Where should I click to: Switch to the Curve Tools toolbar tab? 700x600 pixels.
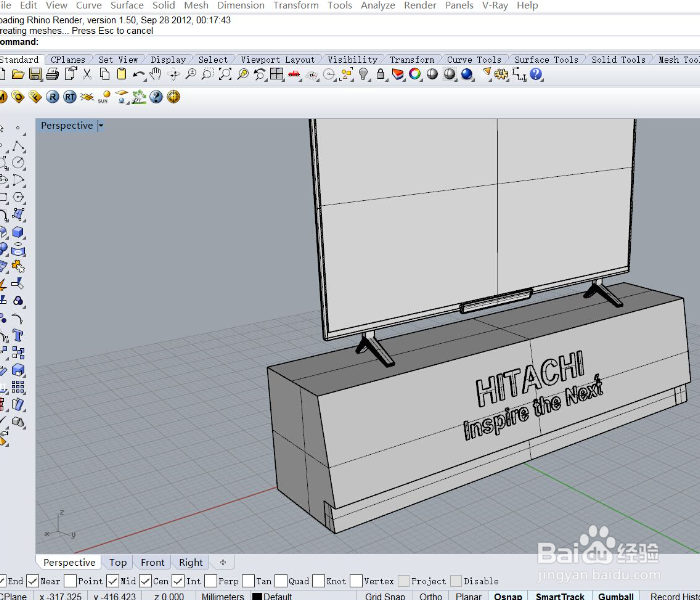click(x=474, y=59)
